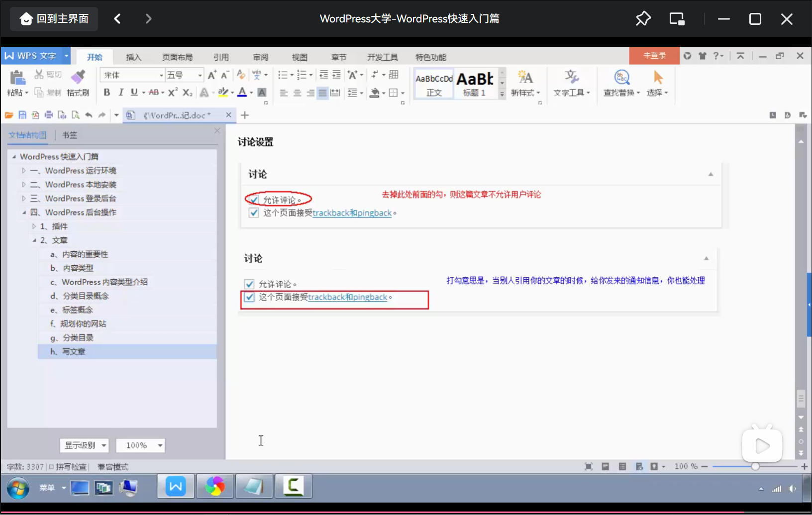This screenshot has width=812, height=515.
Task: Toggle the 拼写检查 status bar checkbox
Action: tap(51, 467)
